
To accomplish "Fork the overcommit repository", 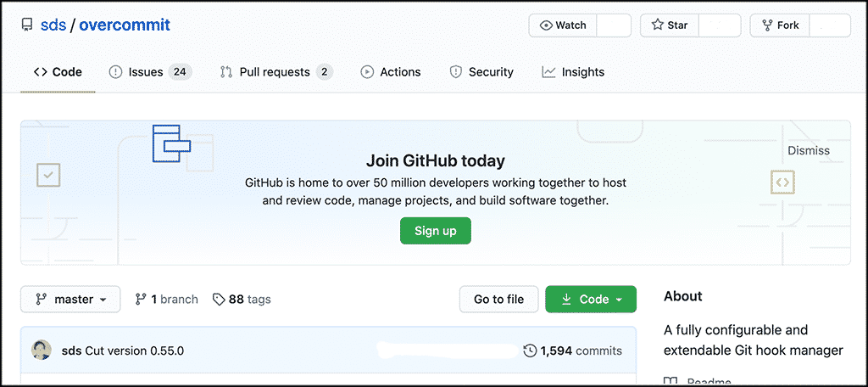I will tap(780, 25).
